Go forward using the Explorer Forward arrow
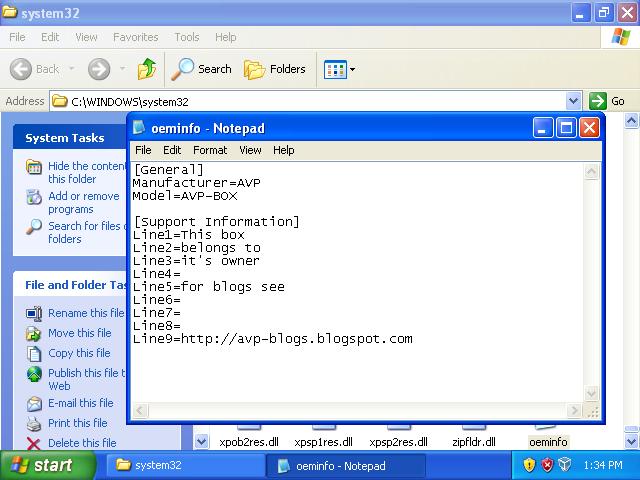Image resolution: width=640 pixels, height=480 pixels. [99, 69]
